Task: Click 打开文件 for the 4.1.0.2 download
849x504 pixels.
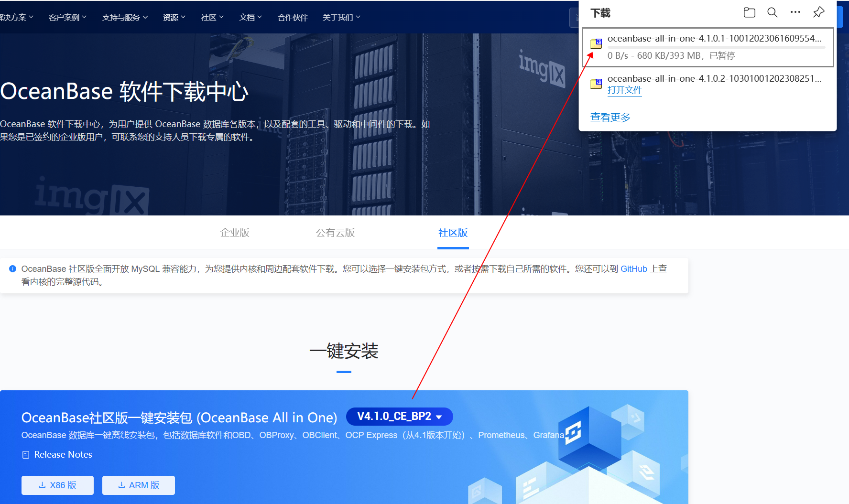Action: [x=624, y=90]
